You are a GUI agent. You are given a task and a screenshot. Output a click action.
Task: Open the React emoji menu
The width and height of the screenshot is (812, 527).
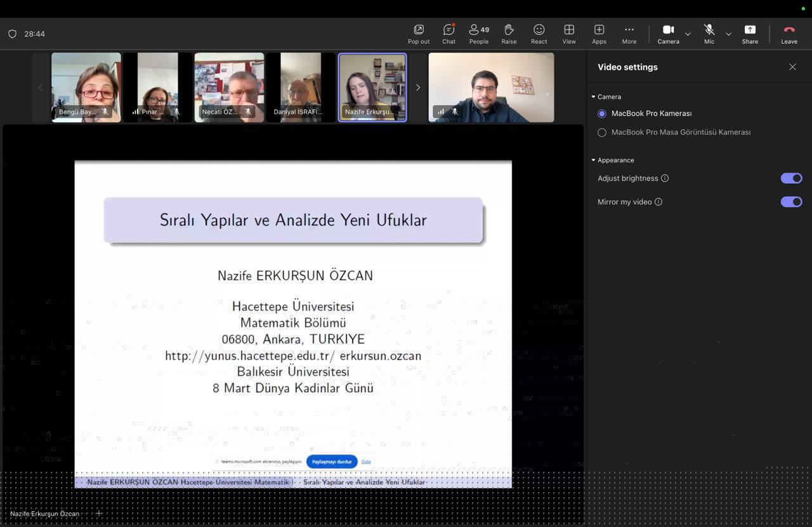539,30
